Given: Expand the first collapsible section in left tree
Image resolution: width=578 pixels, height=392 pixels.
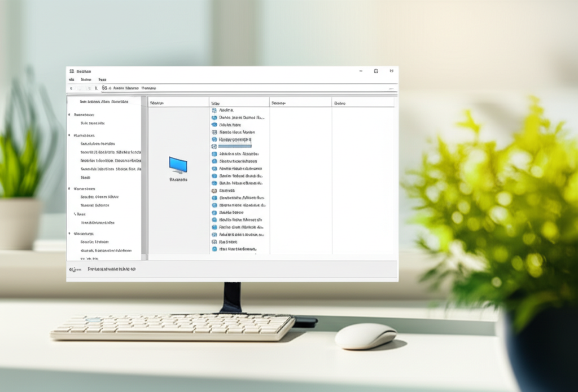Looking at the screenshot, I should coord(69,114).
